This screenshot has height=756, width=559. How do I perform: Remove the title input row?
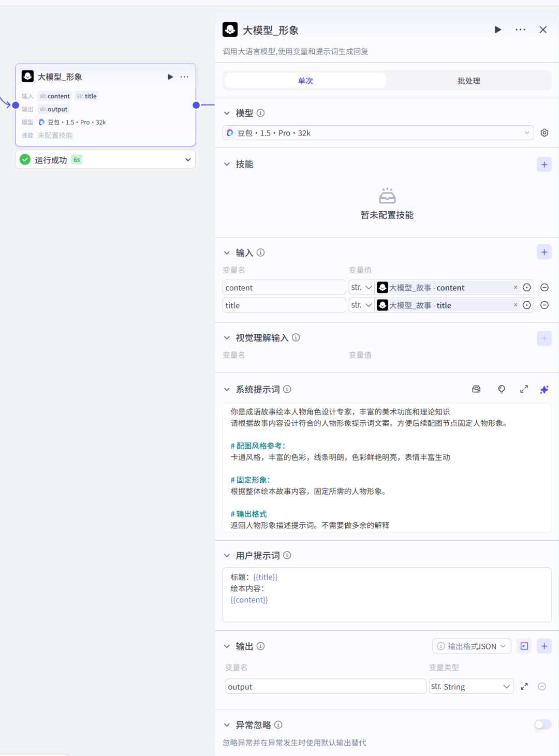[545, 305]
